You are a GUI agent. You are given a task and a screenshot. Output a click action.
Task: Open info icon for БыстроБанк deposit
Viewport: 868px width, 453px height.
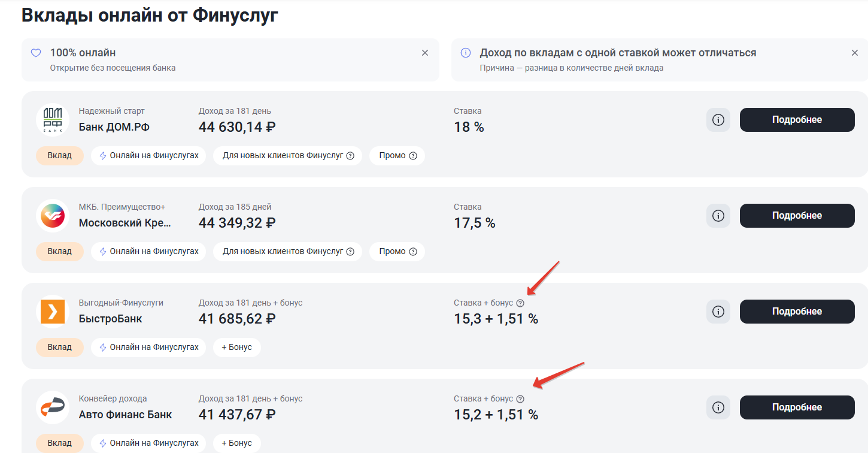[x=718, y=312]
